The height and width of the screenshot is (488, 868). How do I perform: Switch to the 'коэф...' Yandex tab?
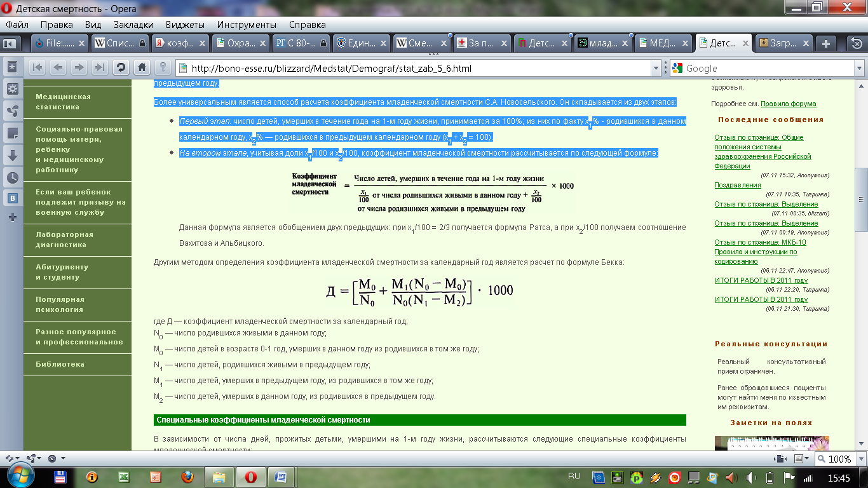click(x=180, y=43)
